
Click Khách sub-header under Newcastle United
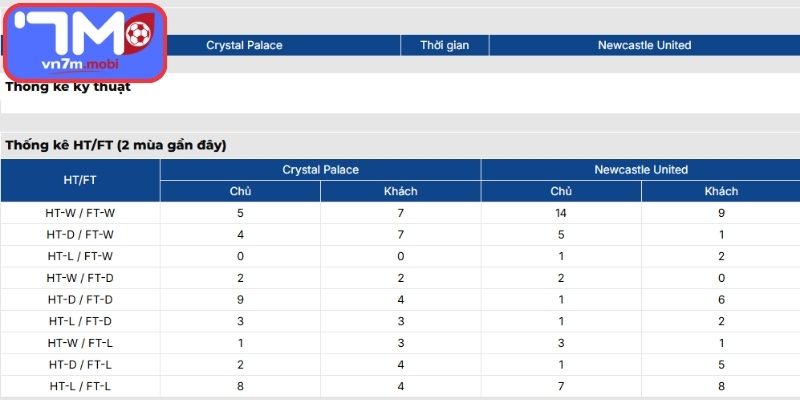[721, 191]
